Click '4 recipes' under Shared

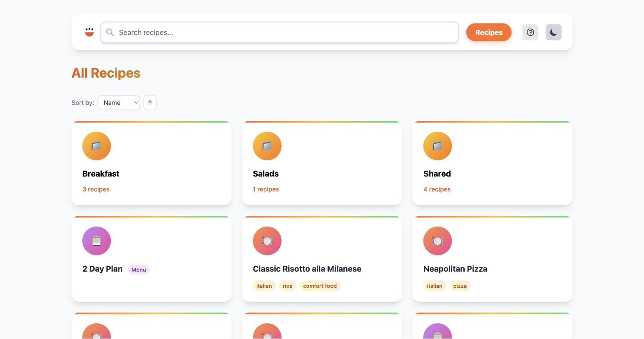[437, 189]
